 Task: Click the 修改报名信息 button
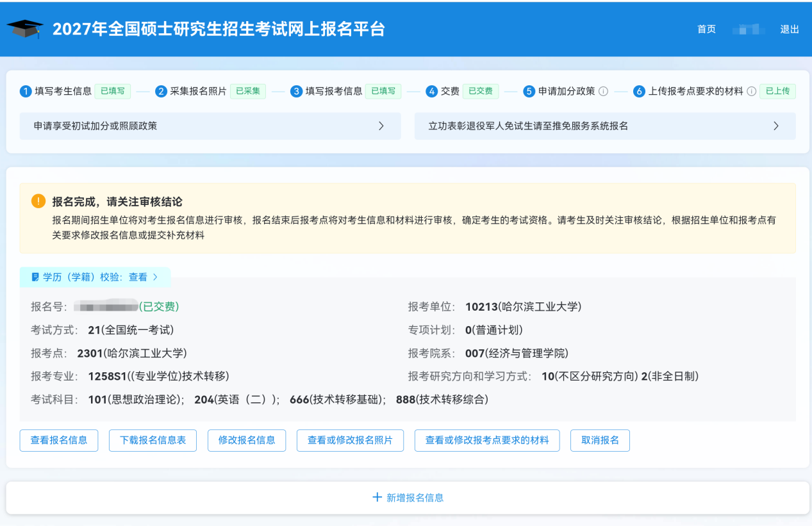pos(247,440)
